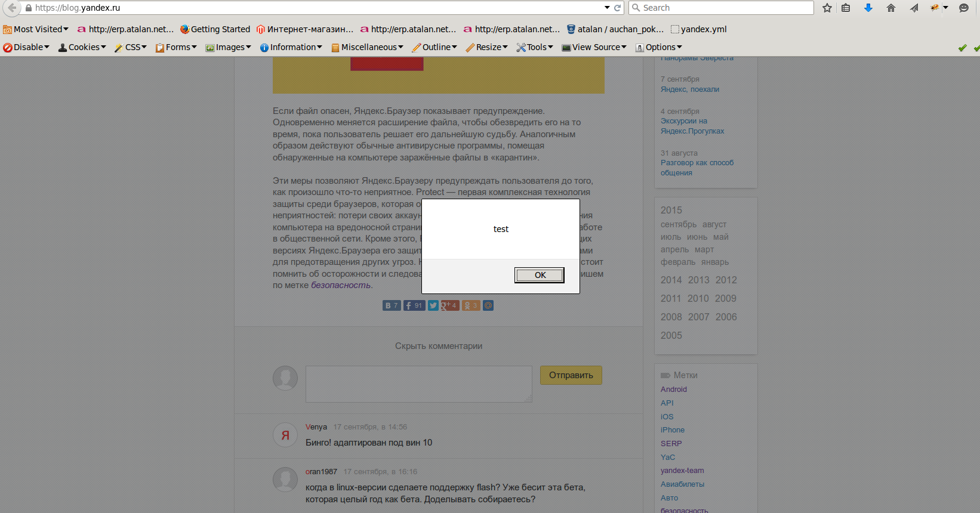Open the Getting Started bookmark
The width and height of the screenshot is (980, 513).
click(215, 29)
